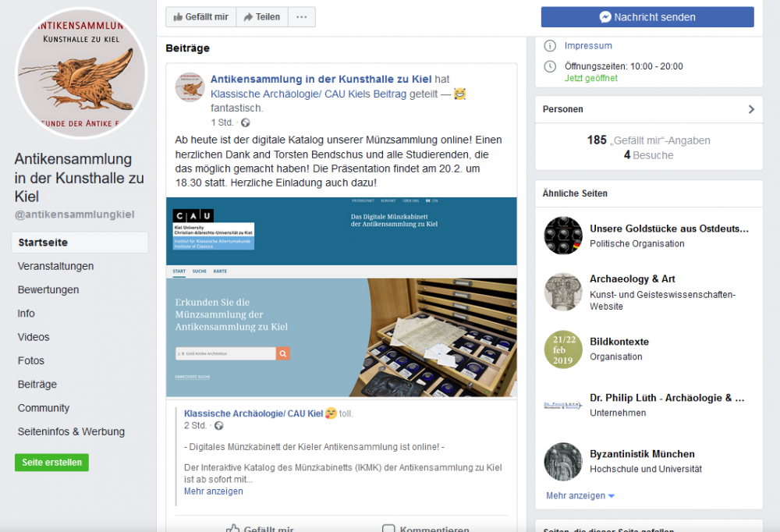Expand the shared post text with Mehr anzeigen
Viewport: 780px width, 532px height.
tap(214, 491)
